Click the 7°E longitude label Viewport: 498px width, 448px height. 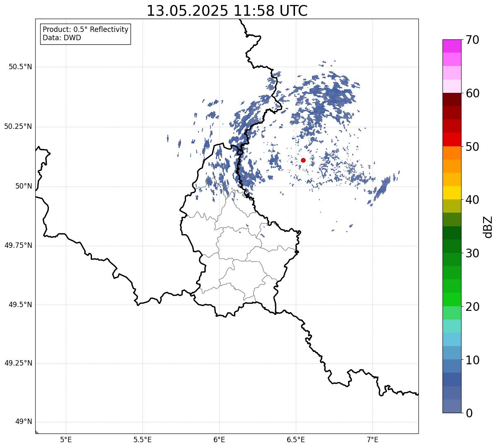372,439
